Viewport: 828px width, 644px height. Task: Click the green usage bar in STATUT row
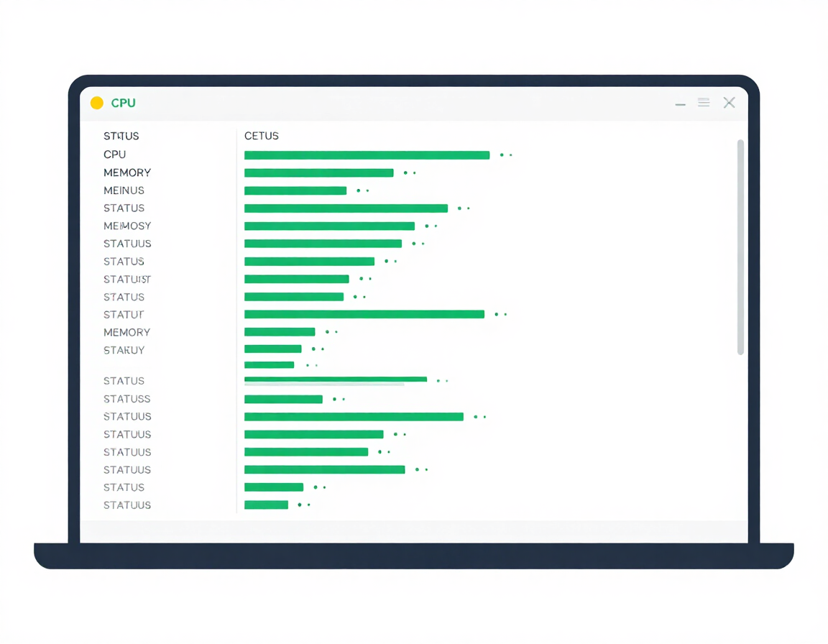(x=364, y=315)
